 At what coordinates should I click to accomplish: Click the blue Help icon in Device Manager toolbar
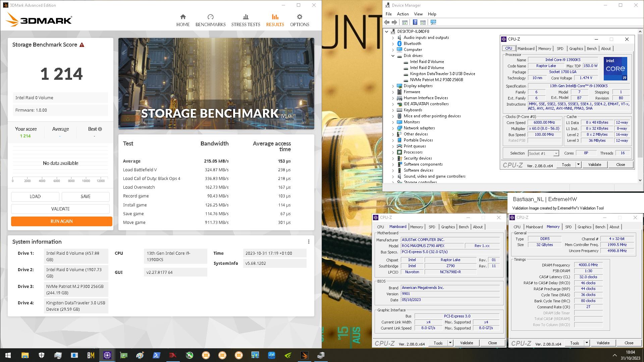coord(415,22)
